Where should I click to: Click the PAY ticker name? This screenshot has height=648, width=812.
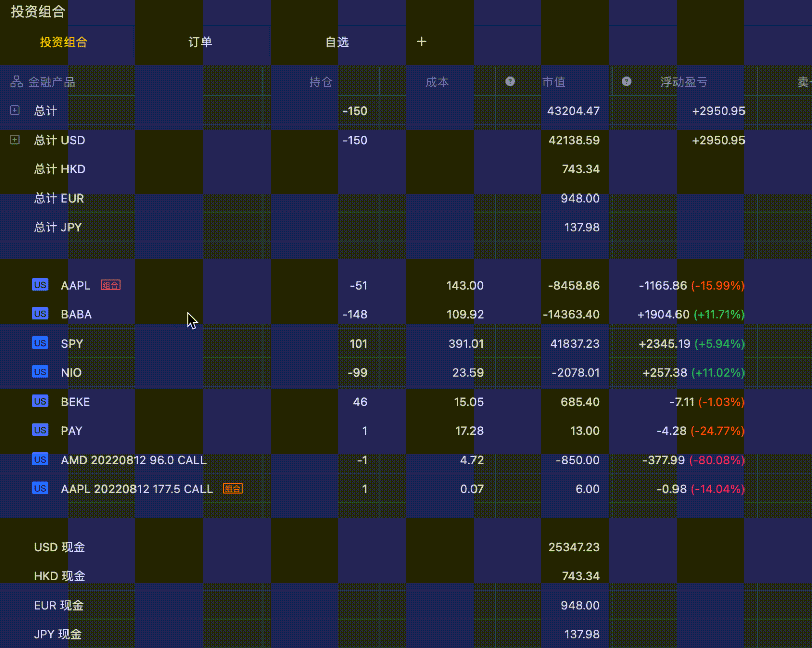[x=72, y=431]
